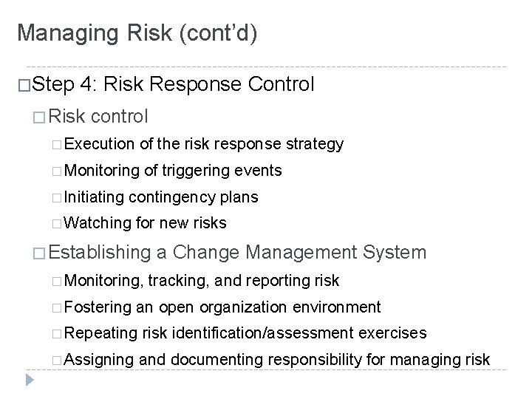Select the "Managing Risk (cont'd)" slide title
The width and height of the screenshot is (532, 399).
point(137,33)
